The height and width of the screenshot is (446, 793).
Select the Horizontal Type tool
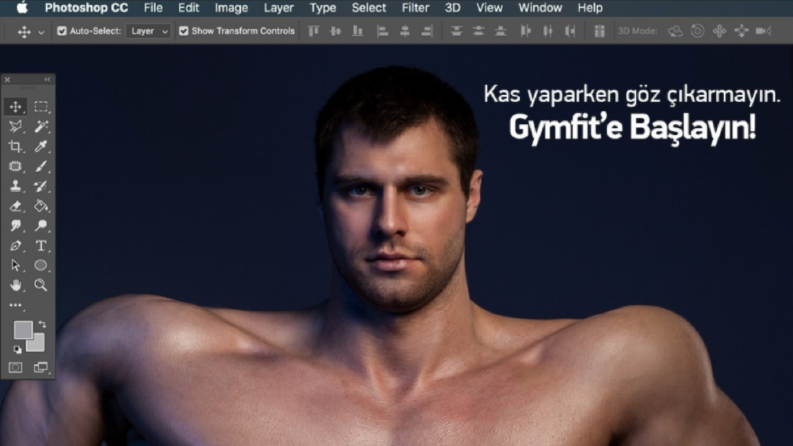(x=40, y=246)
